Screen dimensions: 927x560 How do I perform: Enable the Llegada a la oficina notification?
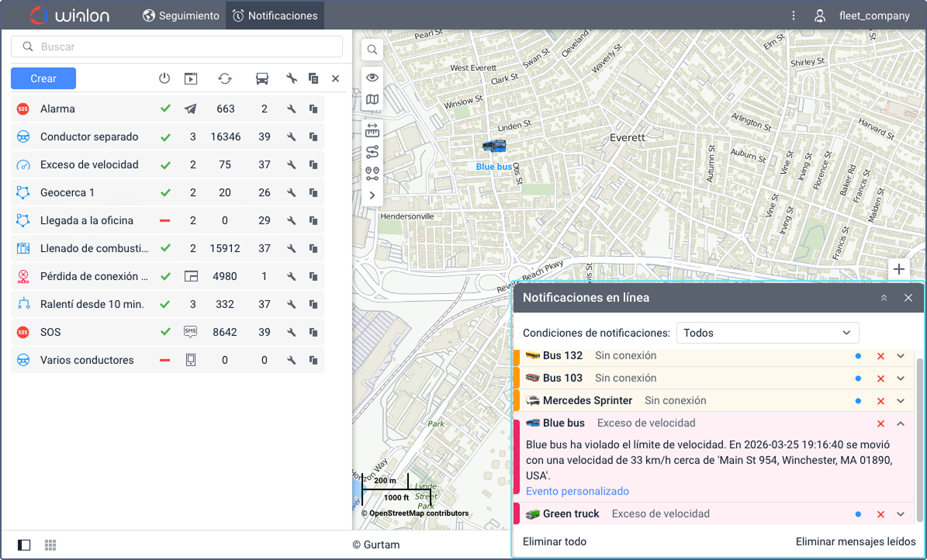point(164,221)
